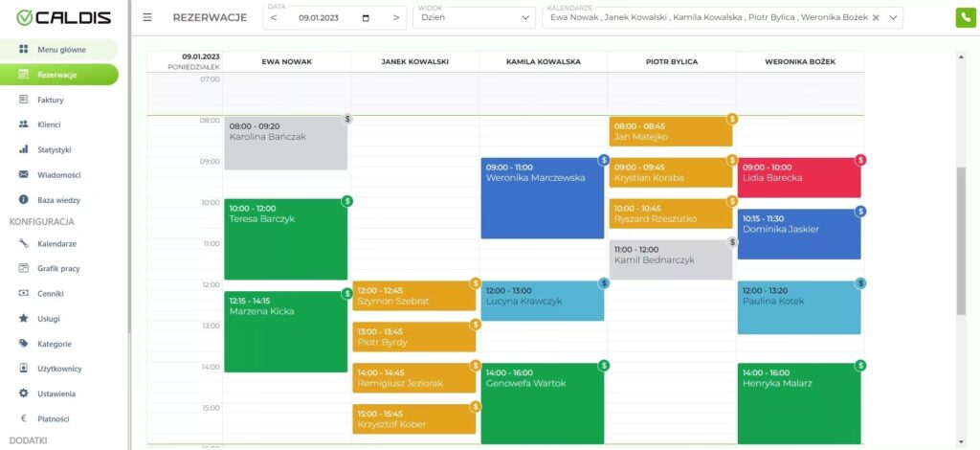This screenshot has width=980, height=450.
Task: Go to next day with right arrow
Action: coord(396,18)
